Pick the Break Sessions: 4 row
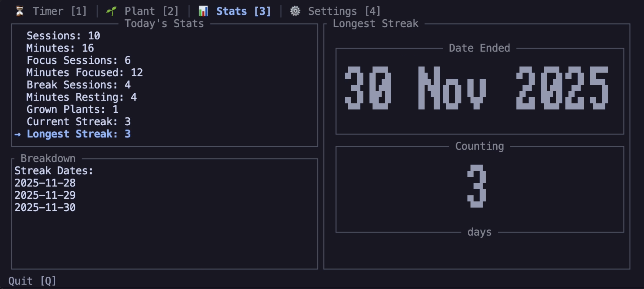 point(78,85)
